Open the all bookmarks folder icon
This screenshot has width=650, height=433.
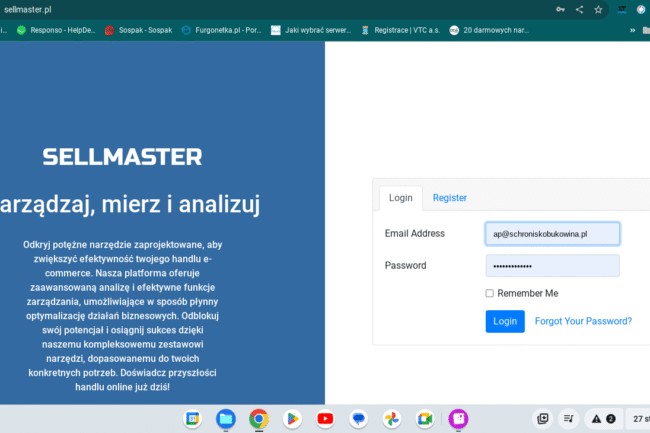tap(646, 30)
